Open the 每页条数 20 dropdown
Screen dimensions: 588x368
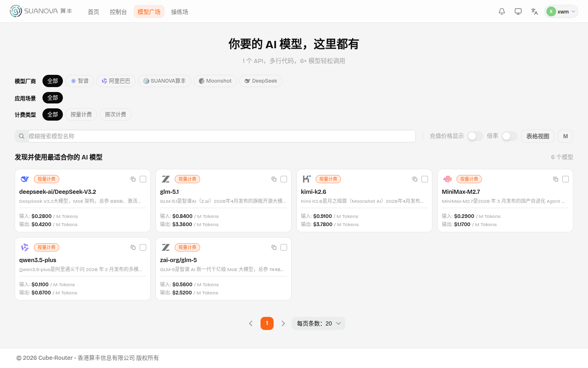click(318, 323)
